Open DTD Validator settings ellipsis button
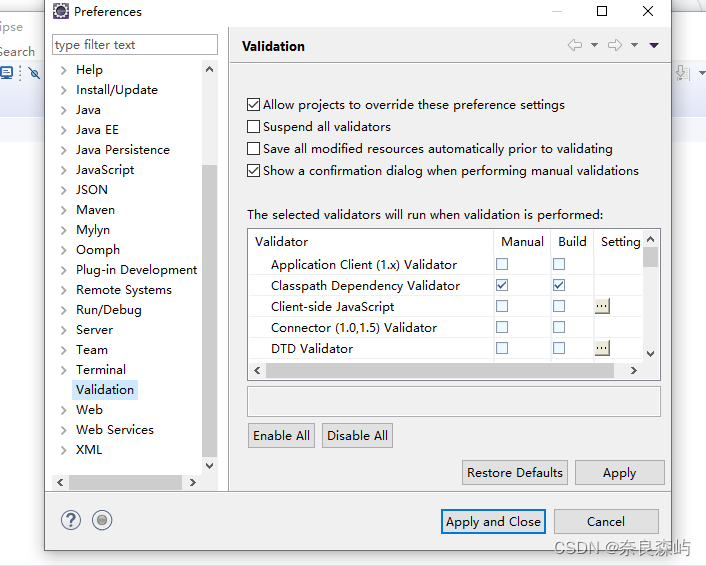This screenshot has width=706, height=566. tap(602, 348)
